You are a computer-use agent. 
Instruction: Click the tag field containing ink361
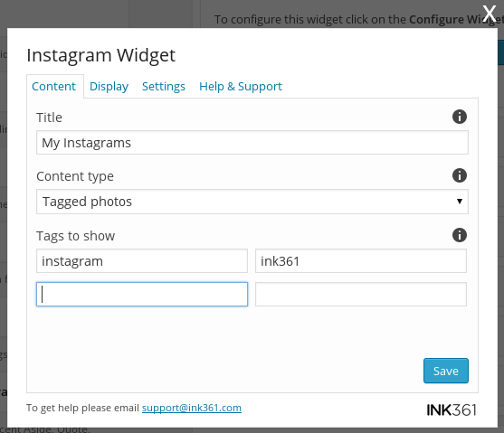(361, 261)
